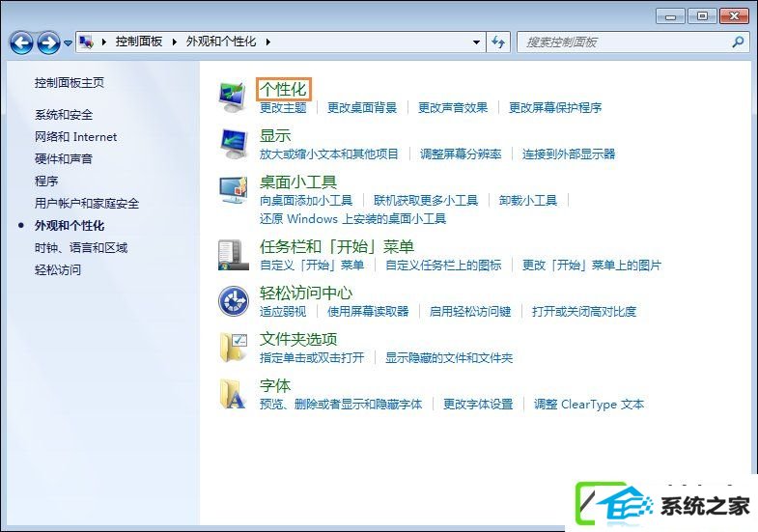
Task: Click 打开或关闭高对比度 link
Action: point(584,312)
